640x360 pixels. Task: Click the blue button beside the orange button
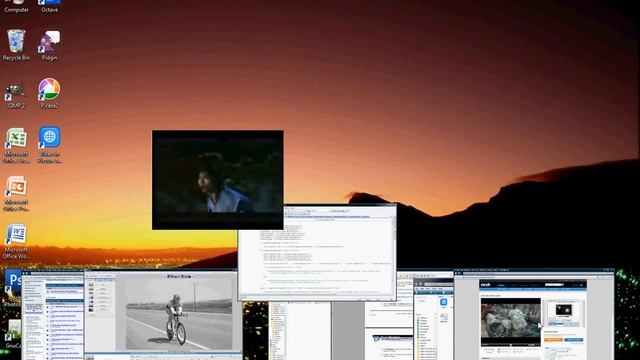click(x=573, y=340)
